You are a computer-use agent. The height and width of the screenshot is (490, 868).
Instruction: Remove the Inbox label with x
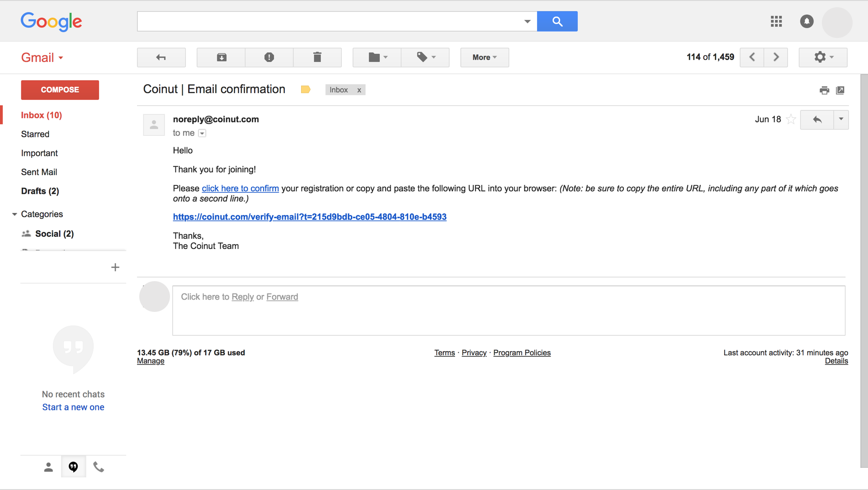pos(359,90)
